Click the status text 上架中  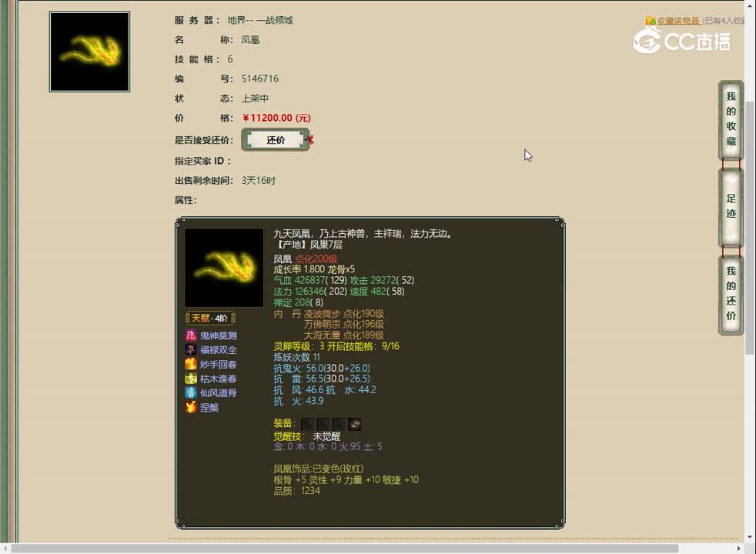[255, 98]
